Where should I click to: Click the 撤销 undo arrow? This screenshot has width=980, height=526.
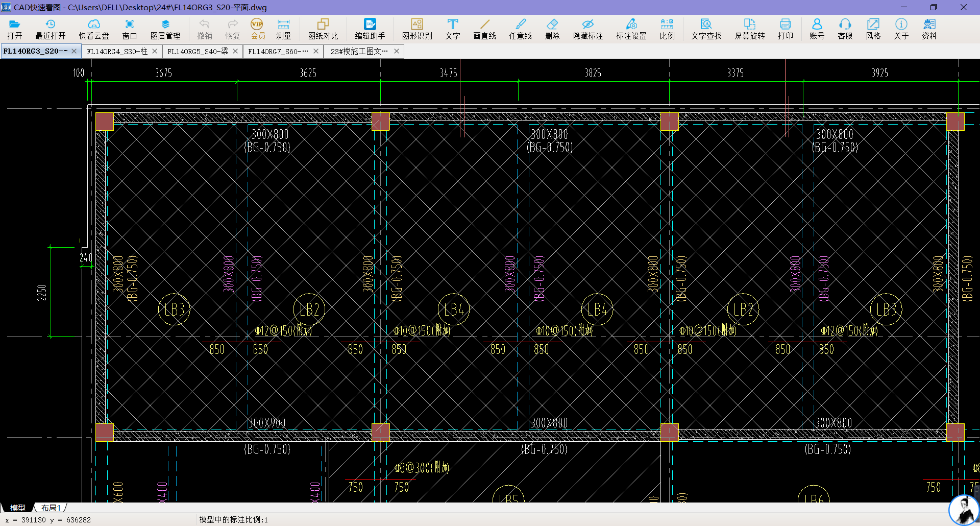tap(205, 29)
